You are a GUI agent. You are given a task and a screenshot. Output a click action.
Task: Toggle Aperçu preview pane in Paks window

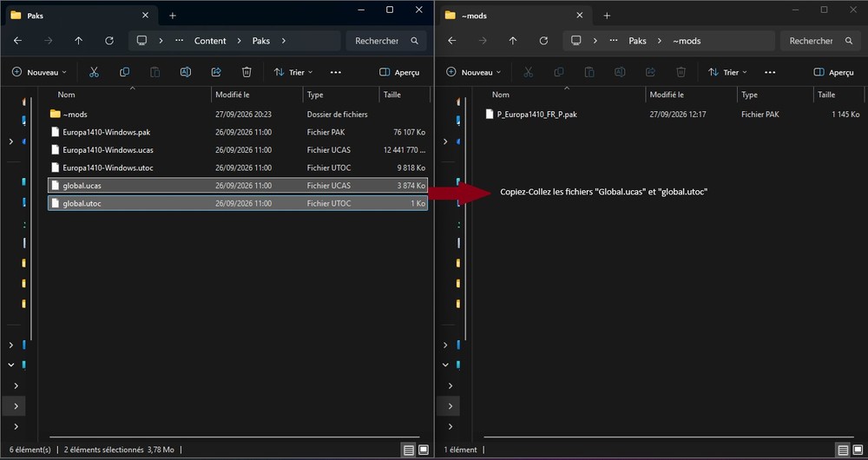click(x=399, y=73)
